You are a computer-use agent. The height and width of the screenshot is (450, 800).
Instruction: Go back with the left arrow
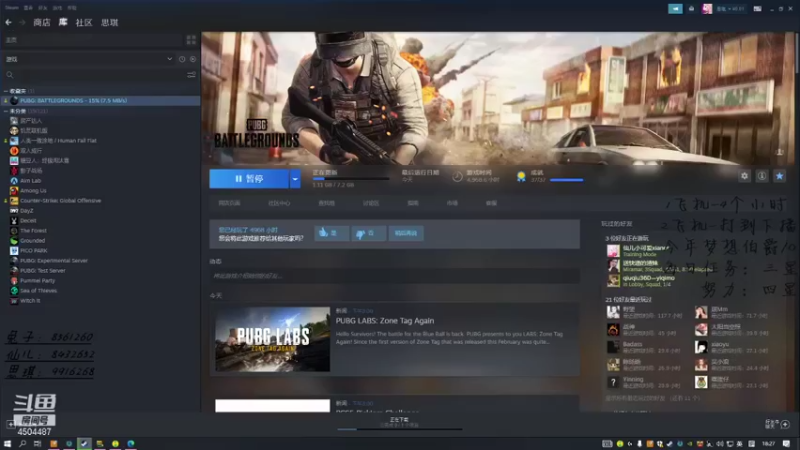8,22
